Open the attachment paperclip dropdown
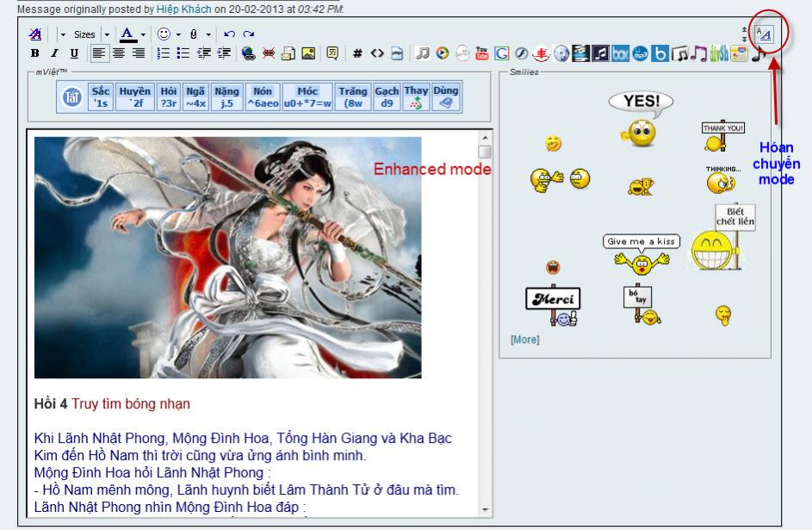Screen dimensions: 812x530 [x=208, y=34]
